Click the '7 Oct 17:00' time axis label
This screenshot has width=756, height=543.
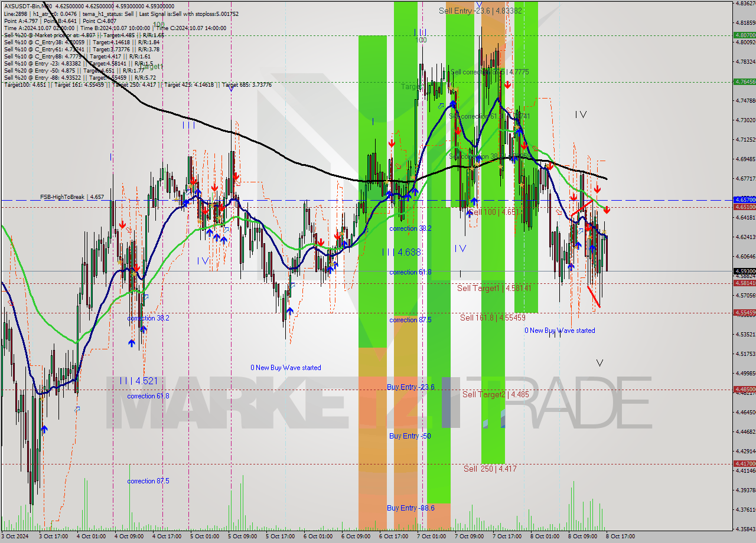(x=508, y=537)
